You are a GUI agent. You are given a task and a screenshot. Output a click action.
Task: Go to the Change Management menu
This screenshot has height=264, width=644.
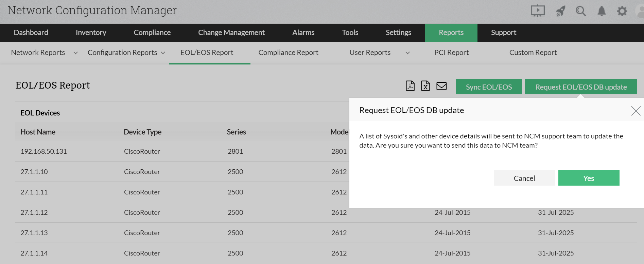point(231,33)
